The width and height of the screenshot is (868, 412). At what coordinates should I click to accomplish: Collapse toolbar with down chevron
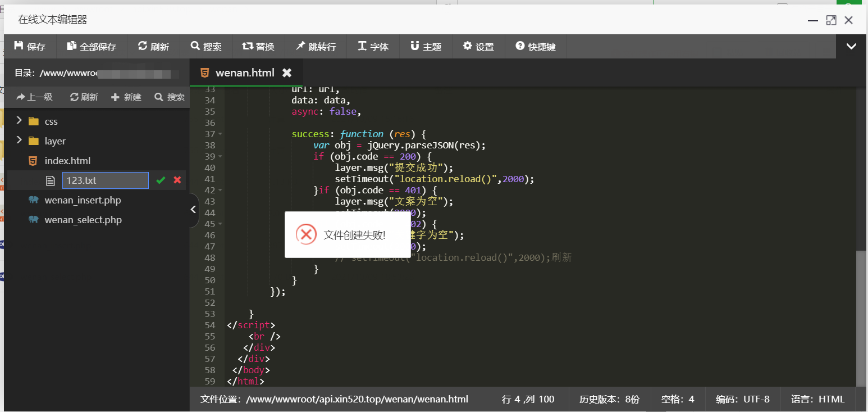(851, 47)
